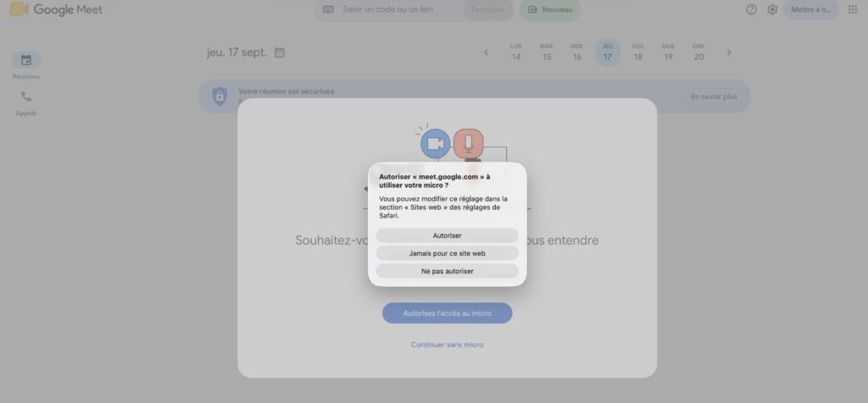Select Saturday 19 in week strip

[668, 52]
